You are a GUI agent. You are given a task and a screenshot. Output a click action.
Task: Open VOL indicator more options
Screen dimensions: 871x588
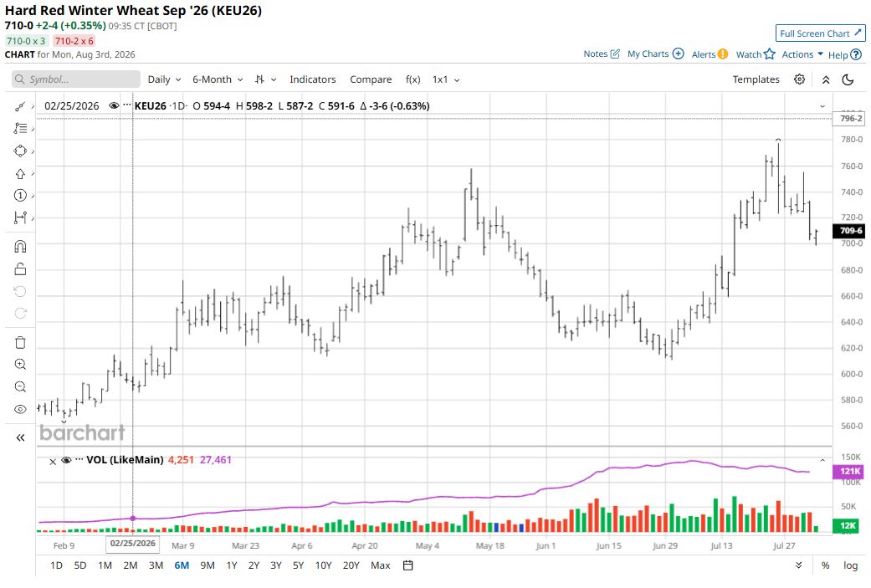[79, 459]
